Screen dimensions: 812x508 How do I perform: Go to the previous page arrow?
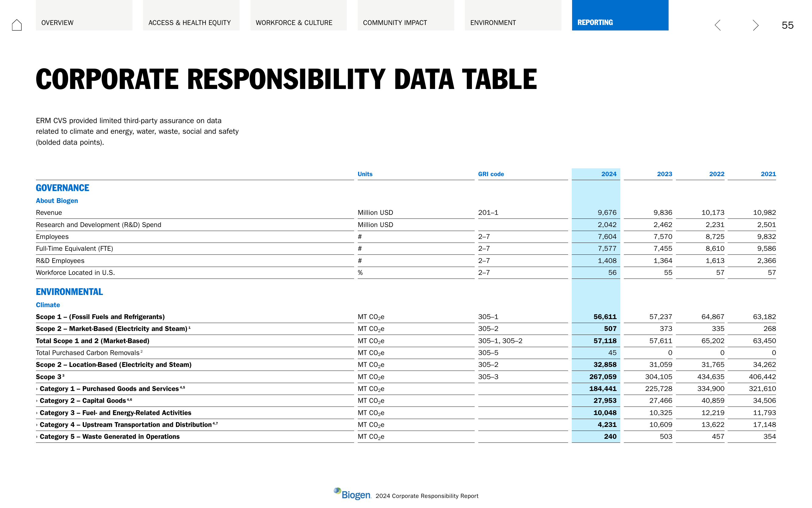[717, 25]
